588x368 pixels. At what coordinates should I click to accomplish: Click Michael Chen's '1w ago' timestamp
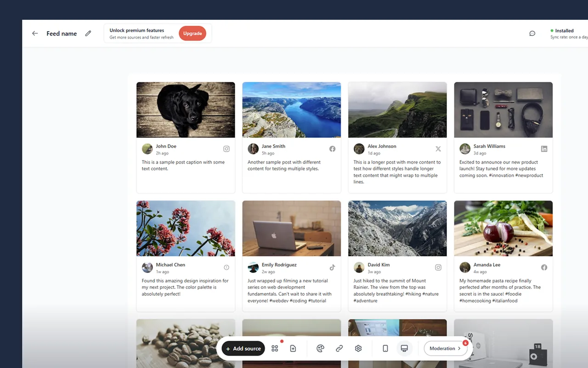click(x=163, y=272)
